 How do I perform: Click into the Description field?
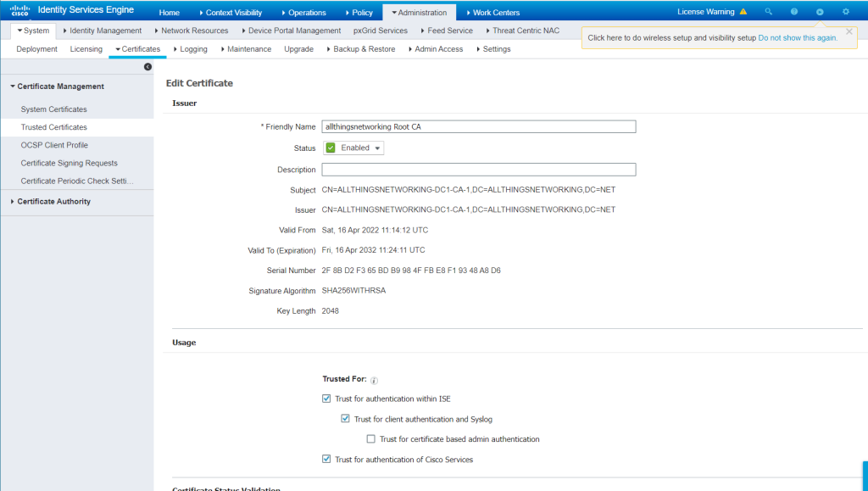[x=479, y=170]
